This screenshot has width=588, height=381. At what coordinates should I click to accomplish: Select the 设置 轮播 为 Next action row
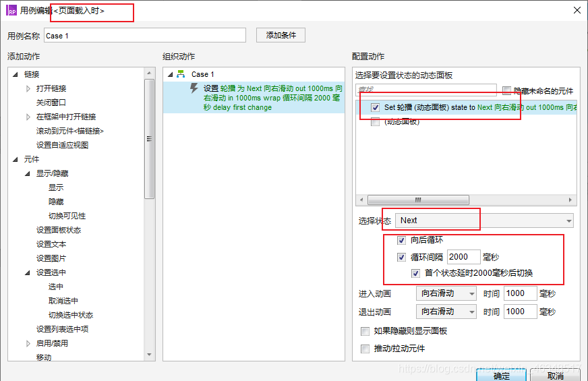[254, 98]
